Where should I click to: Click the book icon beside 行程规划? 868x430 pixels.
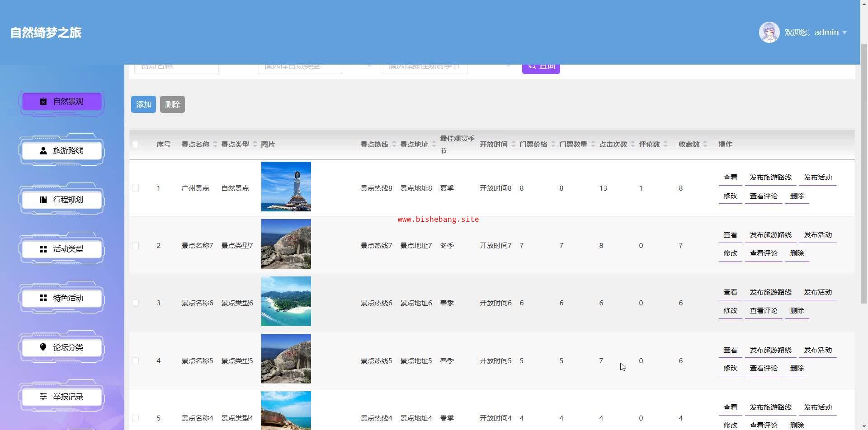click(43, 200)
